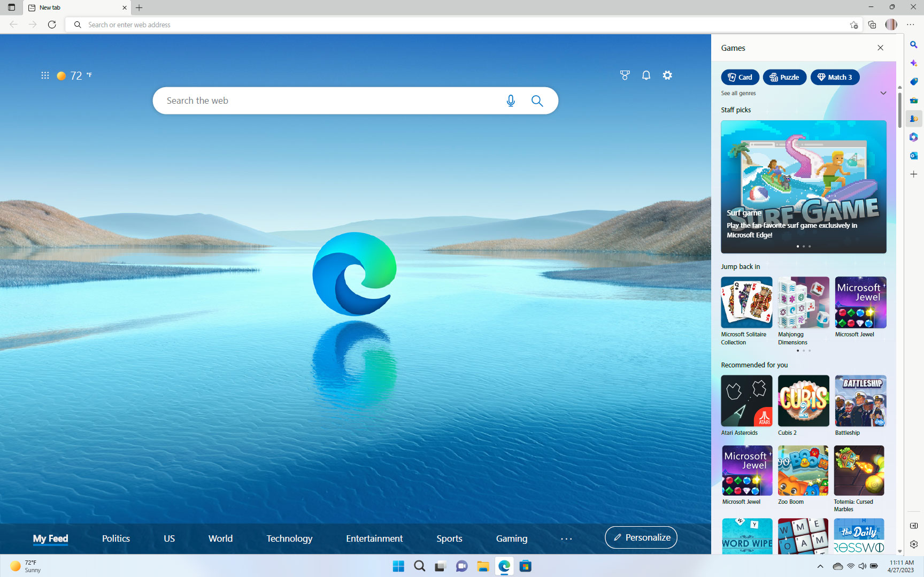Switch to the Gaming feed tab
Screen dimensions: 924x577
511,538
